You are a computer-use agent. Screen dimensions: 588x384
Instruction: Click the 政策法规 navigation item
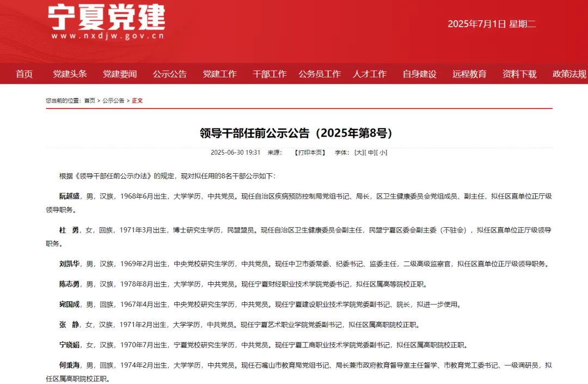569,74
